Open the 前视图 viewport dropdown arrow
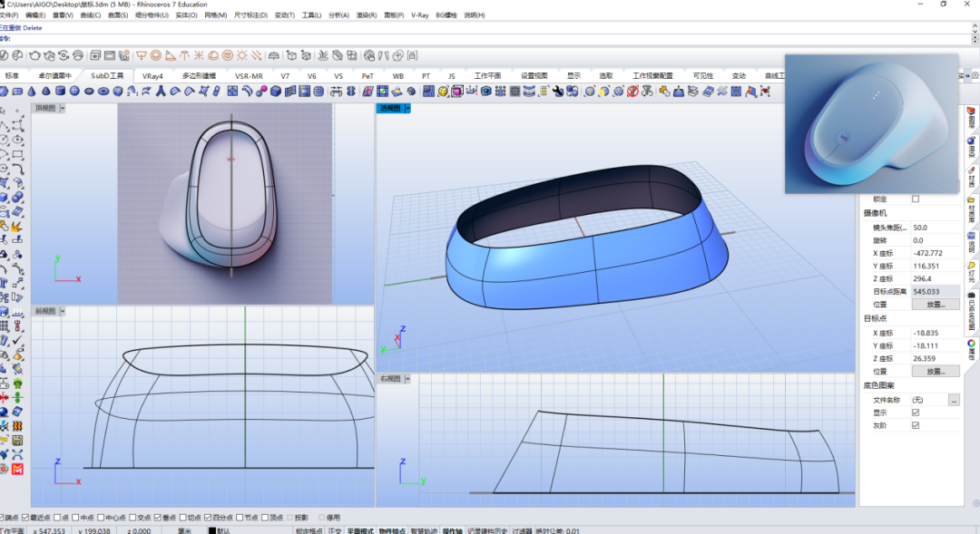Viewport: 980px width, 534px height. click(x=63, y=310)
